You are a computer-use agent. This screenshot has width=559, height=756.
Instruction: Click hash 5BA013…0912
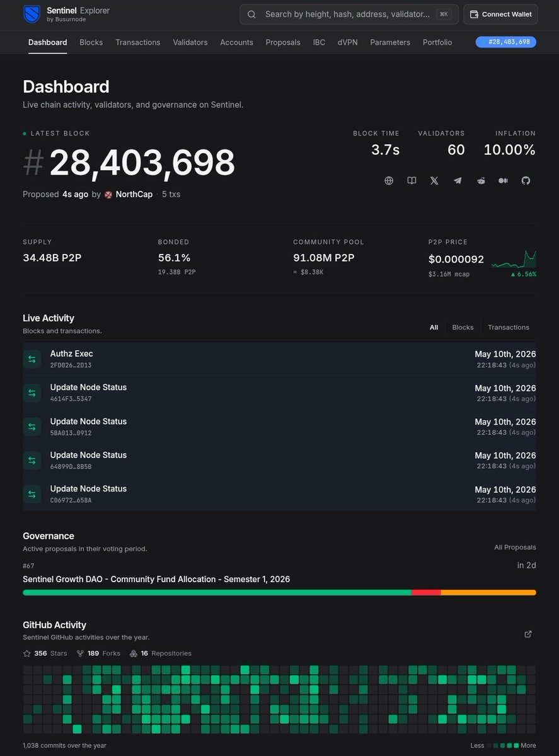(71, 433)
